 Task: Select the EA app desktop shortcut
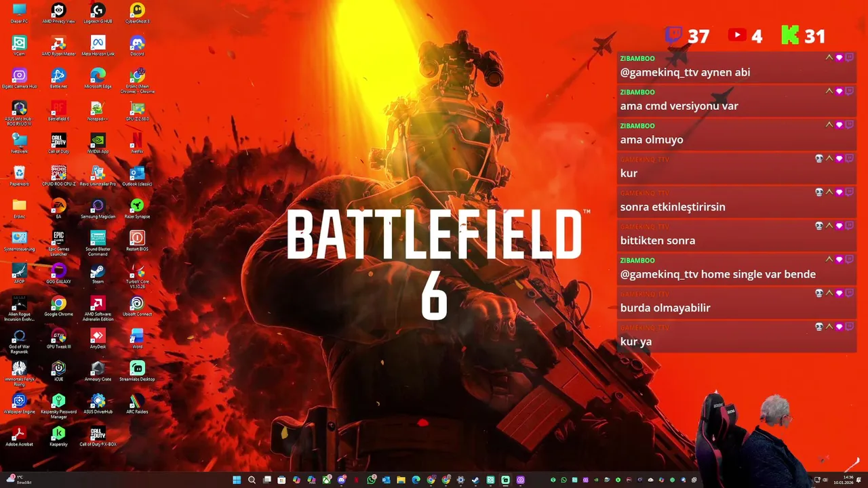[58, 208]
